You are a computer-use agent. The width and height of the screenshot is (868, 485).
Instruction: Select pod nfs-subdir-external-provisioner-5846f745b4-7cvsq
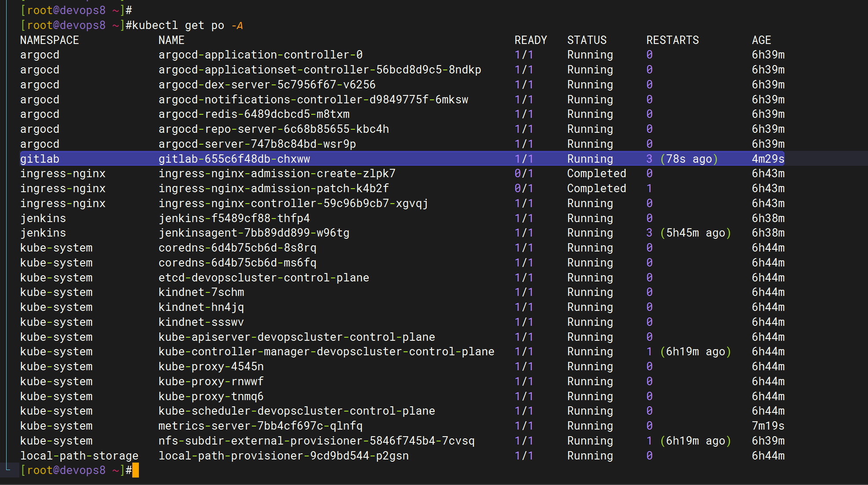316,441
